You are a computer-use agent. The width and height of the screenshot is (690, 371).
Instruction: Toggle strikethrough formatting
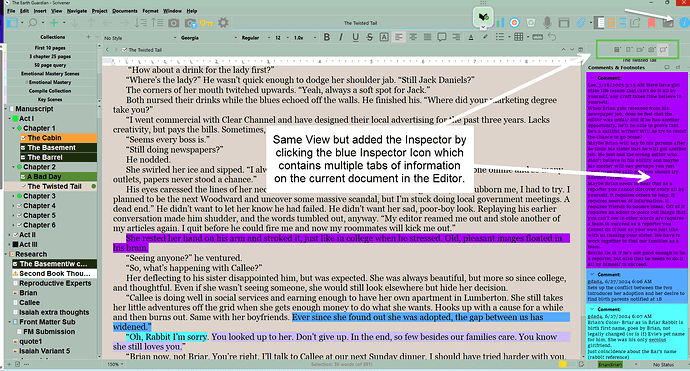point(370,37)
